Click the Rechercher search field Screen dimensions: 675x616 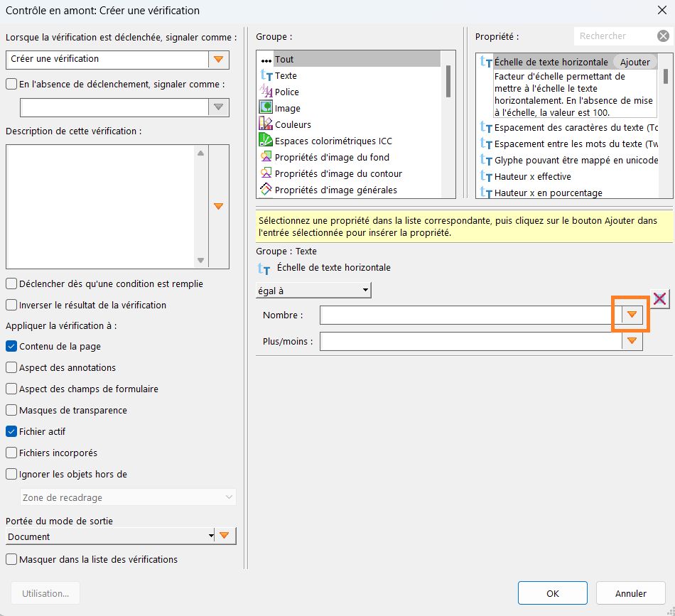pyautogui.click(x=615, y=36)
